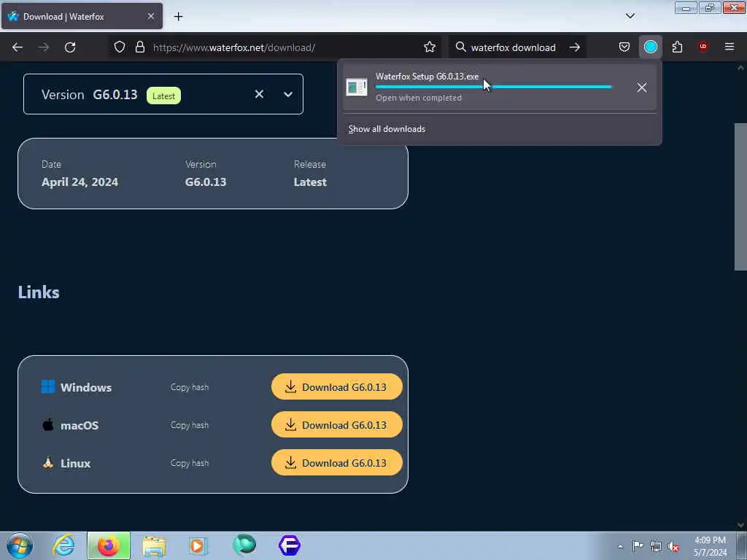Click the search magnifier icon
The image size is (747, 560).
tap(461, 47)
